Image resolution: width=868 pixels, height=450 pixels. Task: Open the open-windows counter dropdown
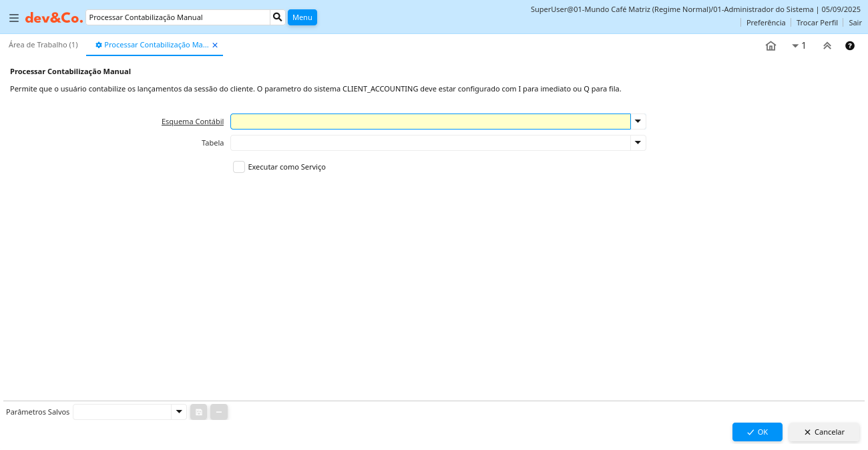tap(799, 46)
